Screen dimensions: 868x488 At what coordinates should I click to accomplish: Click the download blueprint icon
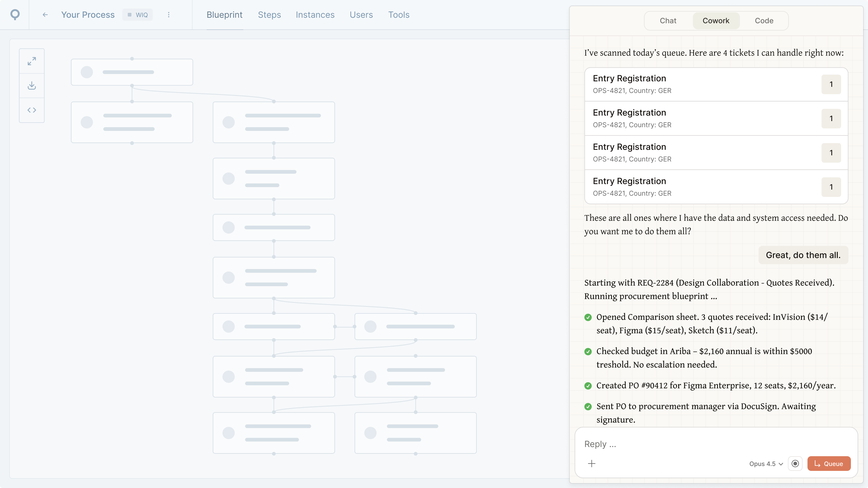click(x=32, y=85)
